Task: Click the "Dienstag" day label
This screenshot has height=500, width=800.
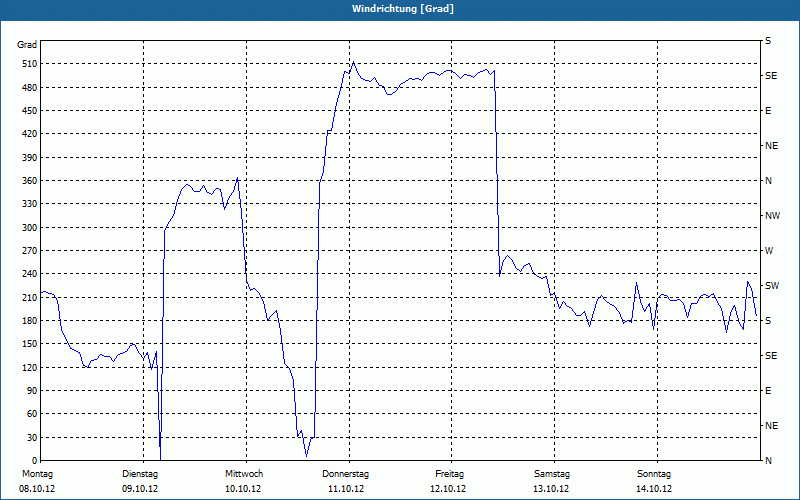Action: pos(140,474)
